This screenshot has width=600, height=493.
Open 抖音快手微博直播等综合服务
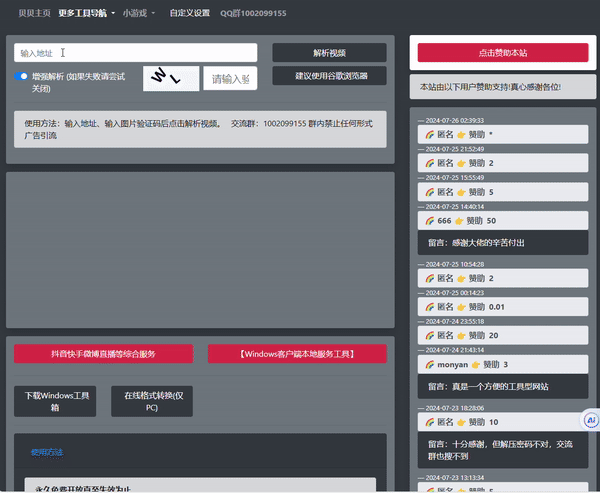coord(103,354)
